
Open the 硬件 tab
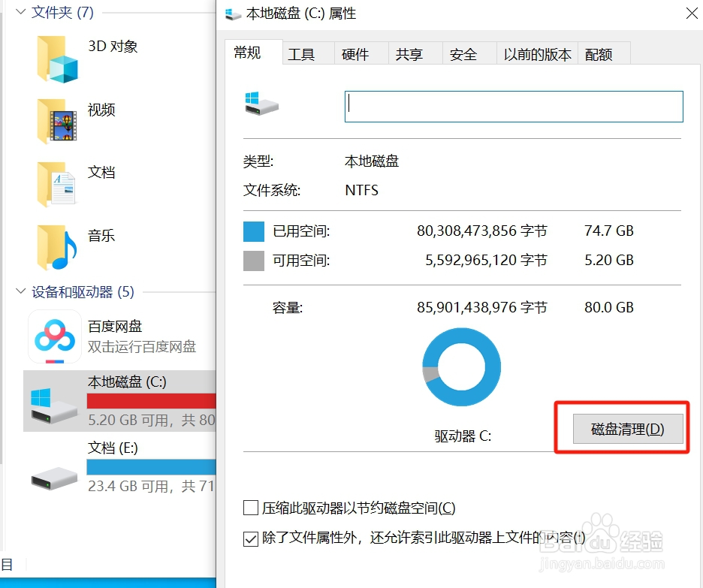pyautogui.click(x=356, y=53)
